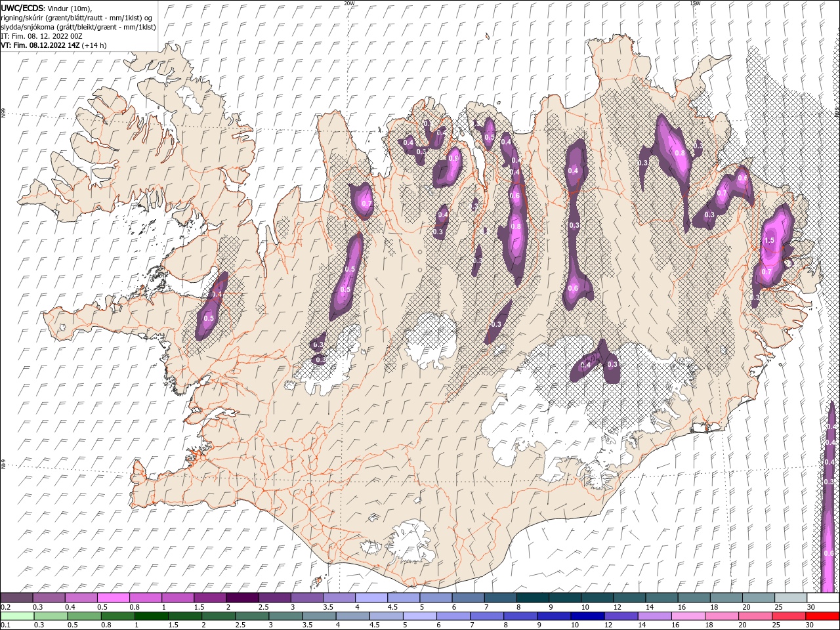Click the 'VT: Fim. 08.12.2022 14Z' valid time
Image resolution: width=840 pixels, height=630 pixels.
[x=41, y=45]
